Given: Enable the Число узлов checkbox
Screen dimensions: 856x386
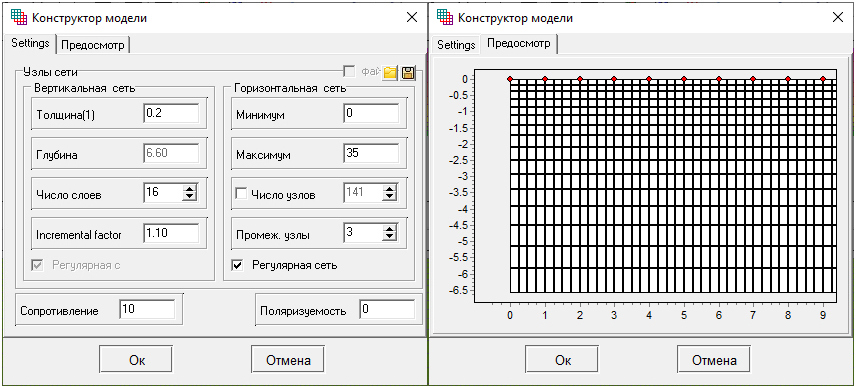Looking at the screenshot, I should click(x=240, y=193).
